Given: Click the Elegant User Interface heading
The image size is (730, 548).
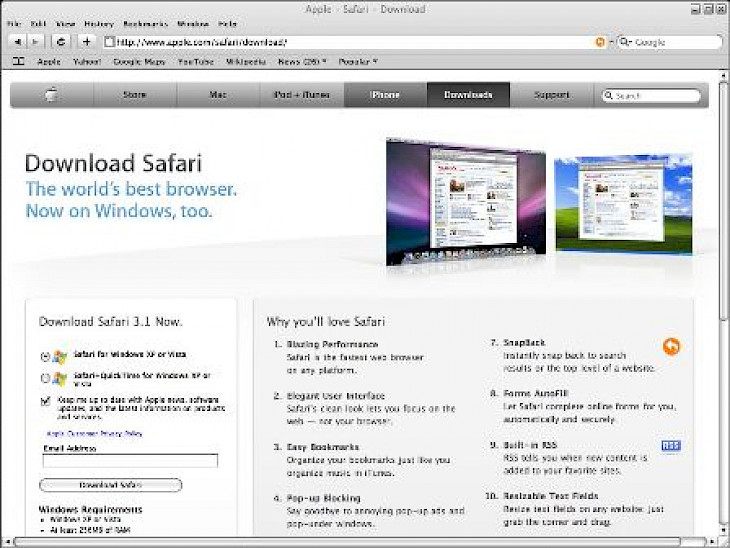Looking at the screenshot, I should pyautogui.click(x=336, y=396).
